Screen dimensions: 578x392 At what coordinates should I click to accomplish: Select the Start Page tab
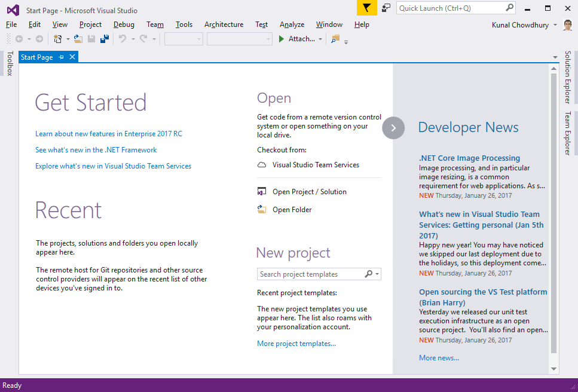pos(37,57)
